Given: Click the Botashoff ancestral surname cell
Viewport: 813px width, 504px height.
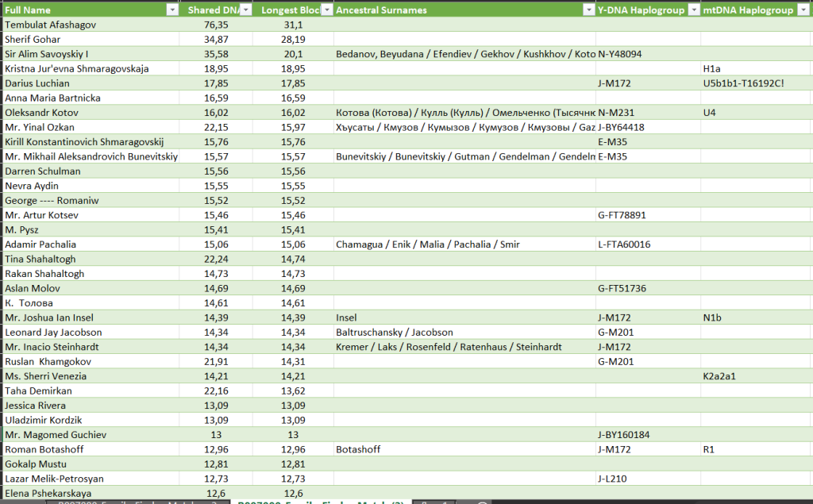Looking at the screenshot, I should 359,449.
